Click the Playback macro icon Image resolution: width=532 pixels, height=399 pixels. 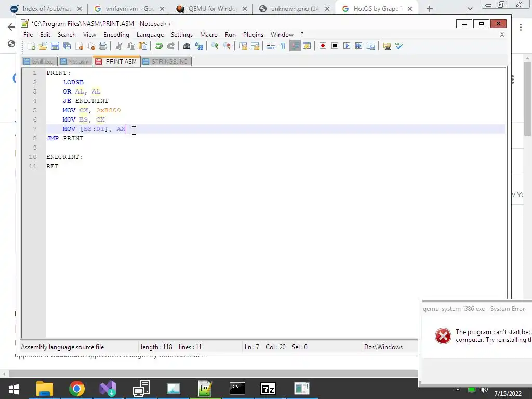(347, 46)
